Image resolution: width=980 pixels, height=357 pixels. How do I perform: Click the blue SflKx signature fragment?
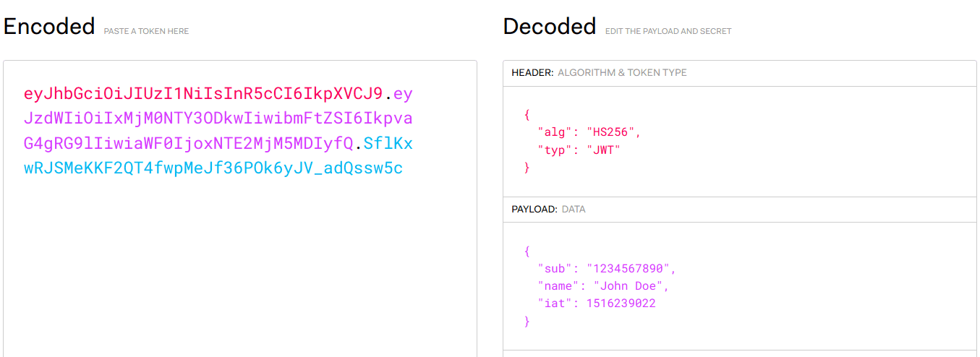(x=388, y=144)
